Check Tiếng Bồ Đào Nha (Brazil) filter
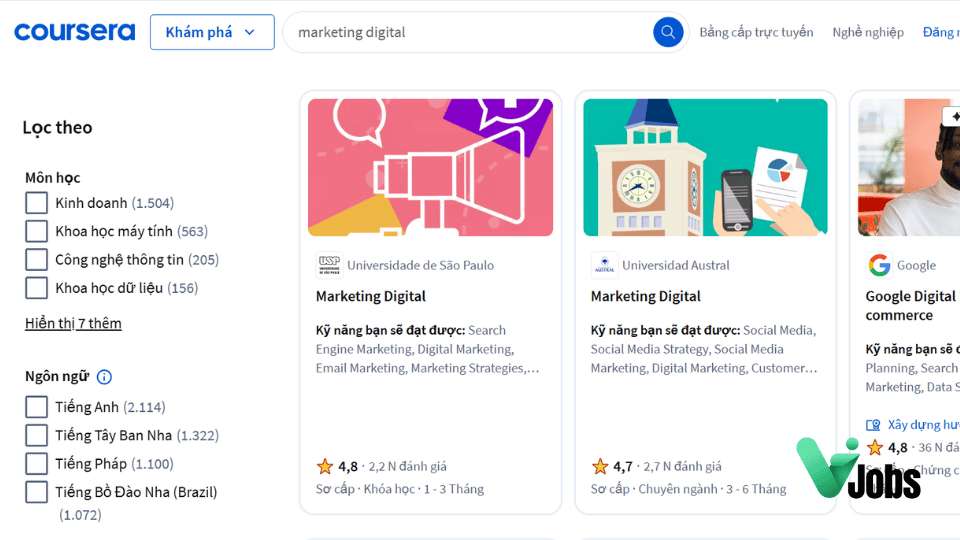The image size is (960, 540). (36, 492)
